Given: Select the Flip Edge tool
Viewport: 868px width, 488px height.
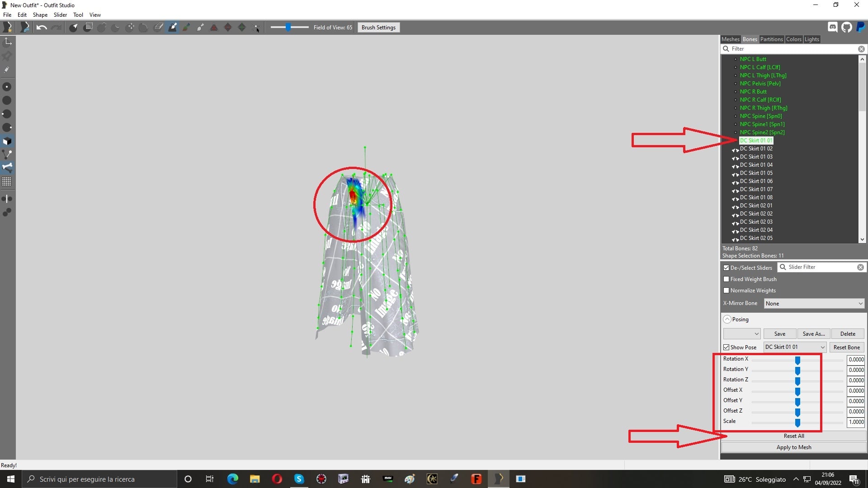Looking at the screenshot, I should pyautogui.click(x=228, y=28).
